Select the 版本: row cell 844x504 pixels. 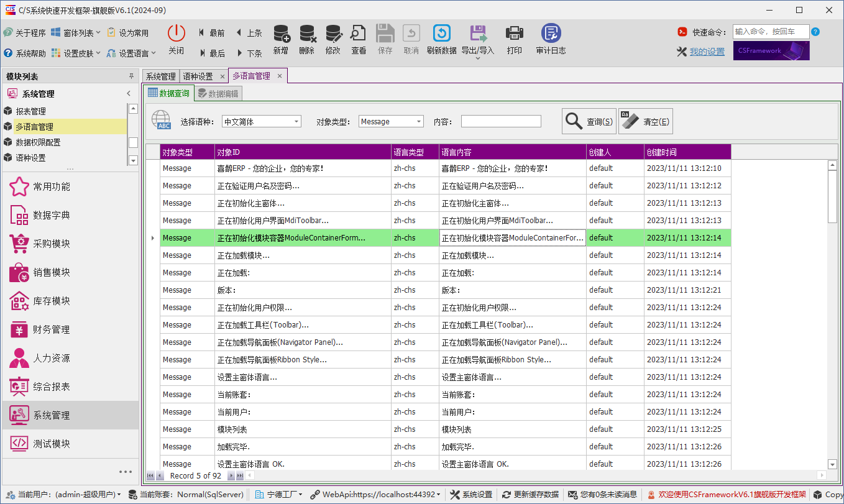[303, 290]
